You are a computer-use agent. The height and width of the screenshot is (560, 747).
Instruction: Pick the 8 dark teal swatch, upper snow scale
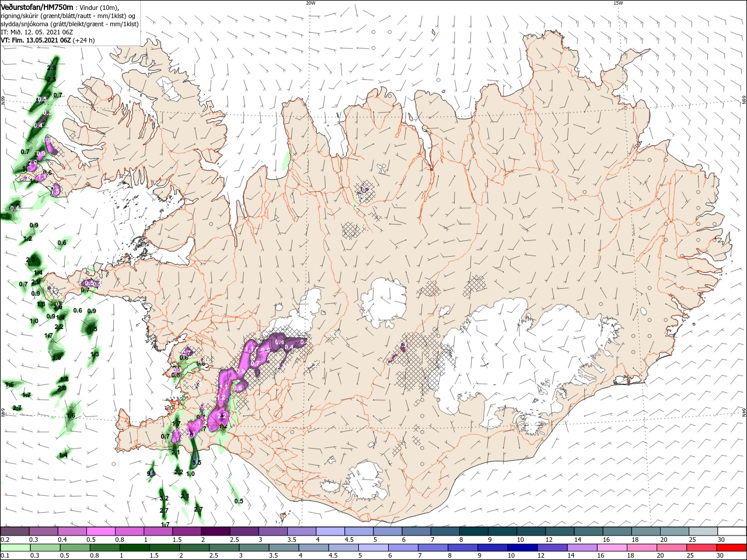[x=474, y=531]
